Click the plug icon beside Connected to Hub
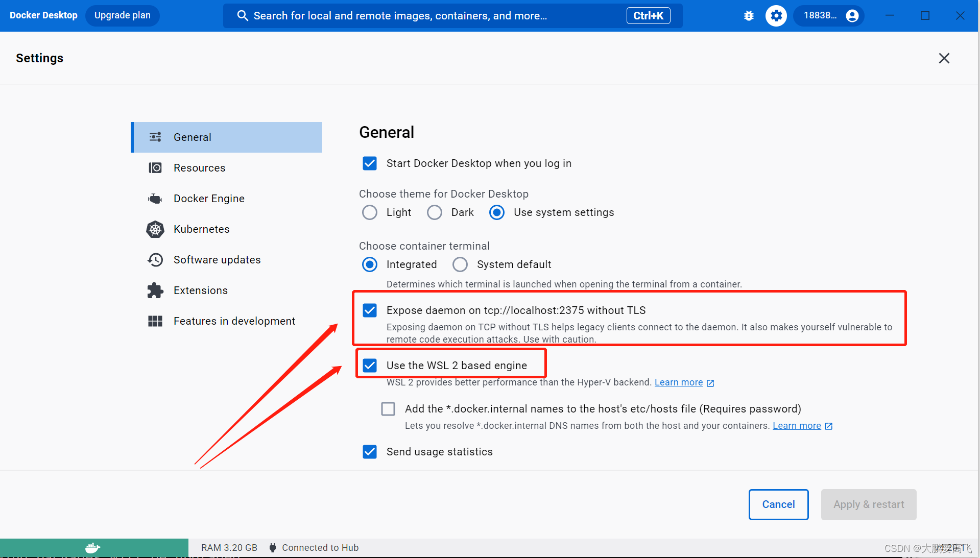 pyautogui.click(x=273, y=548)
